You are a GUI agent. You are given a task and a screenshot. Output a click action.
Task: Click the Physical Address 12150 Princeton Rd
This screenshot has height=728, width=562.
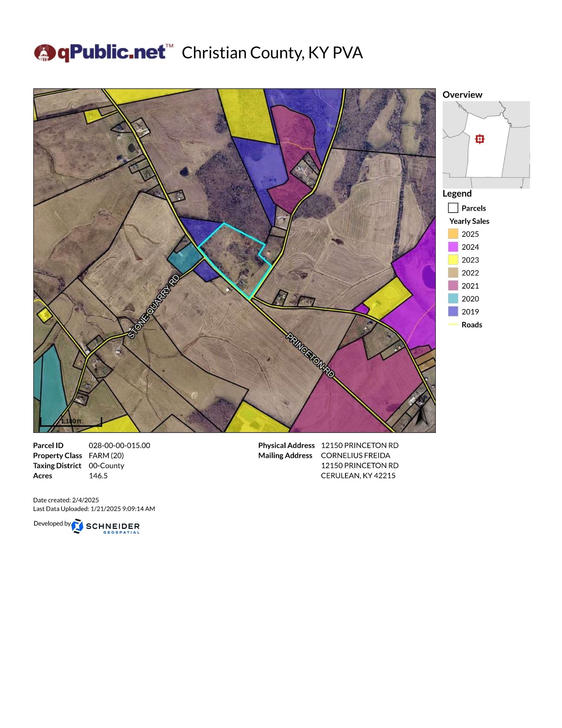[359, 446]
